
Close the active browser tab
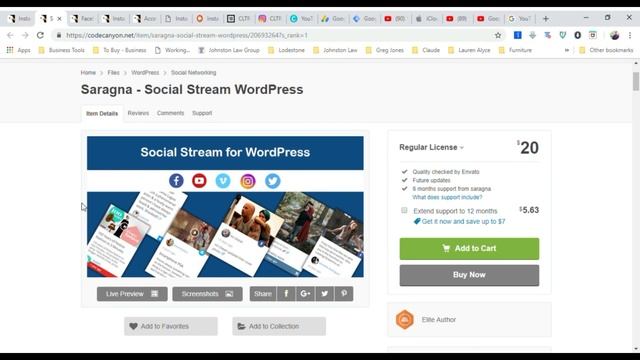pyautogui.click(x=59, y=19)
